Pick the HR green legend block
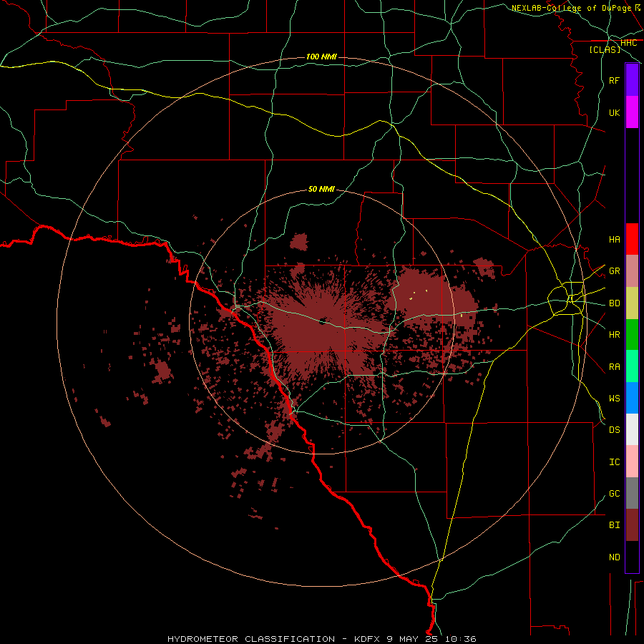The width and height of the screenshot is (644, 644). (x=632, y=335)
